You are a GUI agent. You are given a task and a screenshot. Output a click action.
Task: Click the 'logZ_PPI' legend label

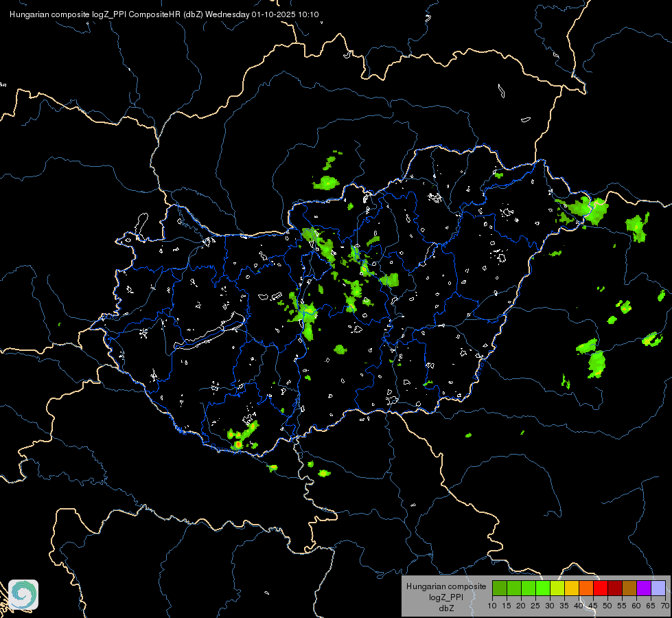(x=446, y=597)
